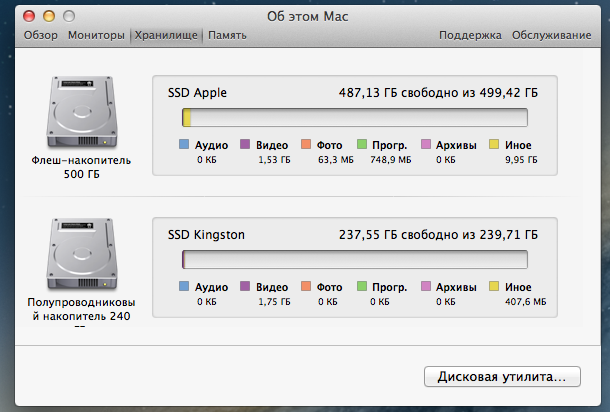The width and height of the screenshot is (610, 412).
Task: Click the orange Фото swatch for SSD Apple
Action: pyautogui.click(x=306, y=144)
